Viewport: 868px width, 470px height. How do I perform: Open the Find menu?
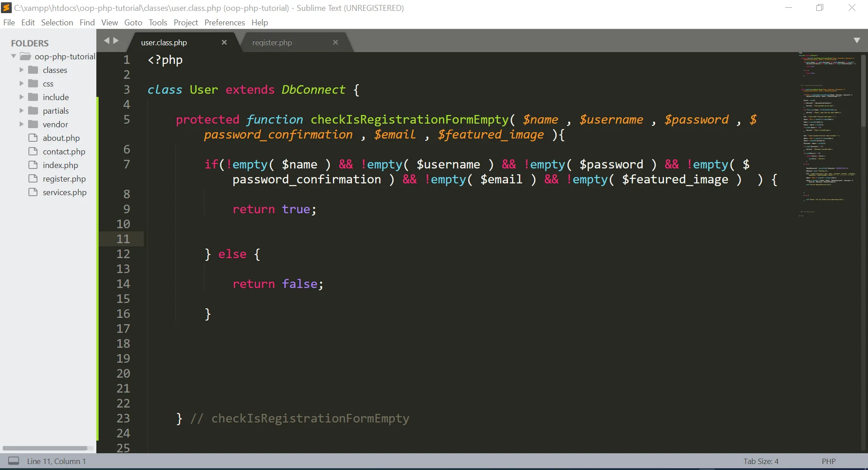(x=87, y=23)
